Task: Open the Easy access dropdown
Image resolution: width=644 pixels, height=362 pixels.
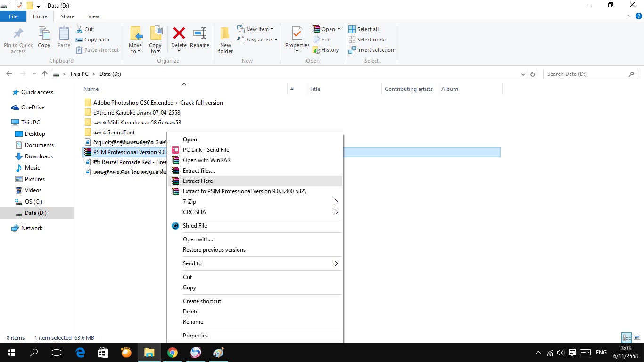Action: pyautogui.click(x=257, y=40)
